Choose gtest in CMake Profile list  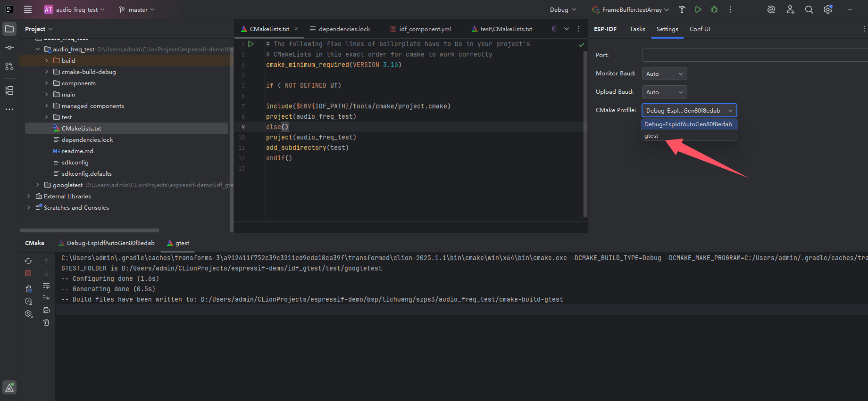coord(689,136)
